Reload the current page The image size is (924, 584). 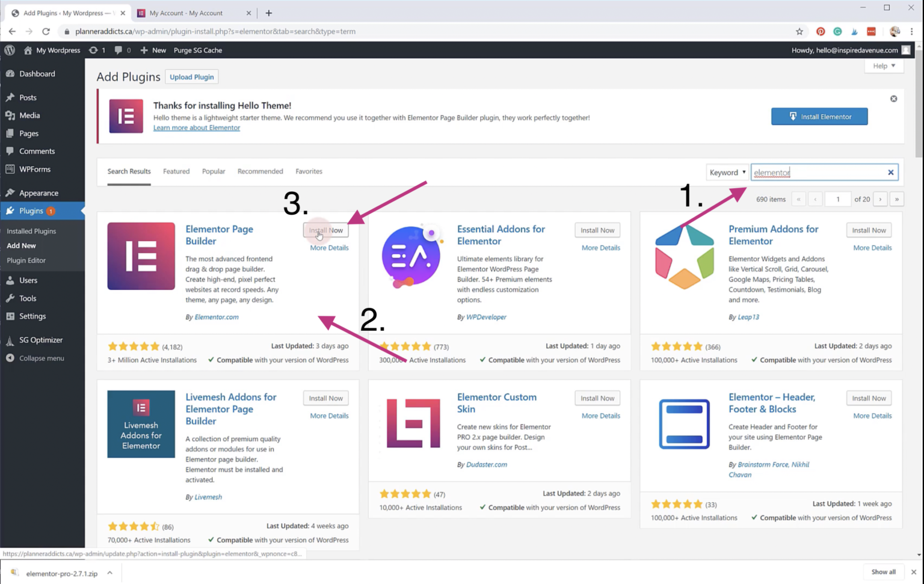(46, 31)
